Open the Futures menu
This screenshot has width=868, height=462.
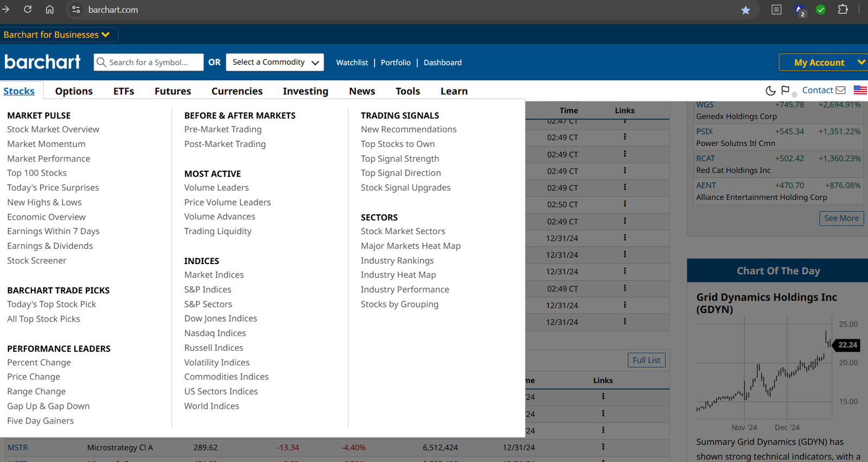pos(173,91)
